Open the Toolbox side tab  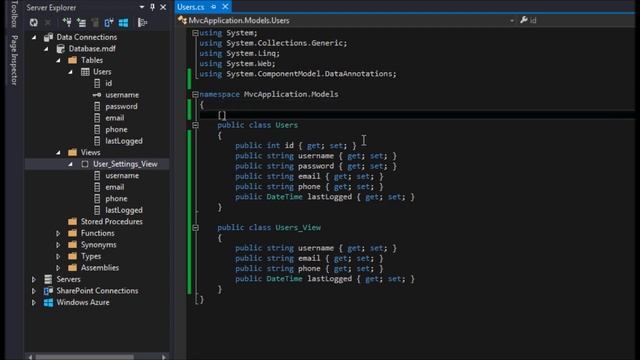[x=14, y=13]
